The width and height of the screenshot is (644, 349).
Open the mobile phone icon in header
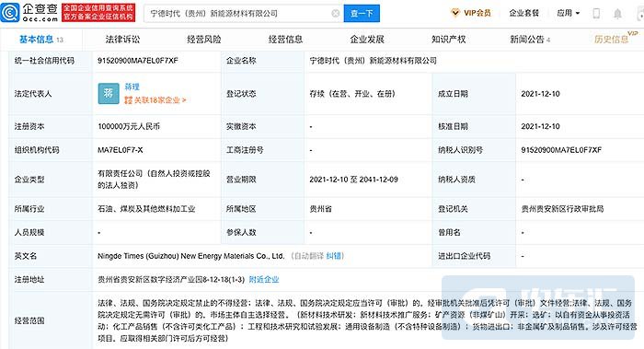(x=596, y=13)
